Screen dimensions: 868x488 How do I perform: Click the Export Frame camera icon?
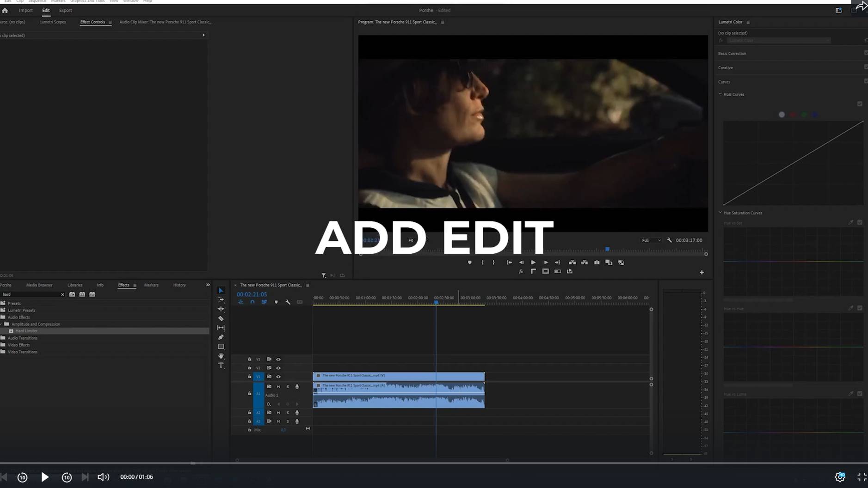pos(597,262)
